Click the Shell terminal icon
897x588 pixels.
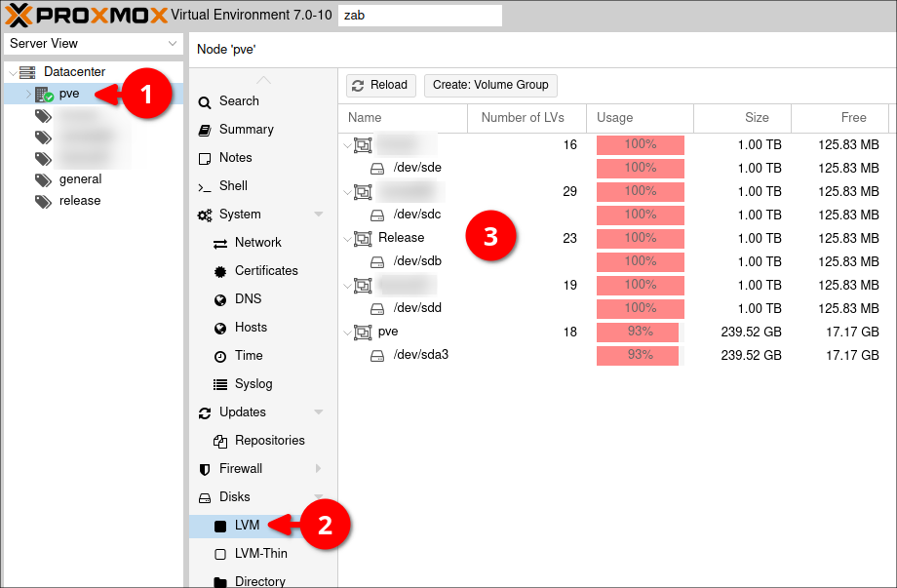tap(204, 186)
